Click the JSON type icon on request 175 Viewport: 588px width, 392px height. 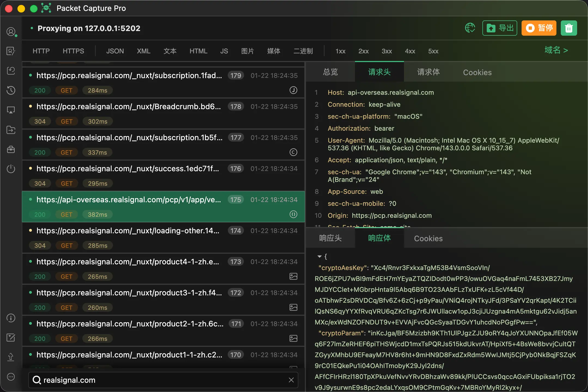(293, 214)
